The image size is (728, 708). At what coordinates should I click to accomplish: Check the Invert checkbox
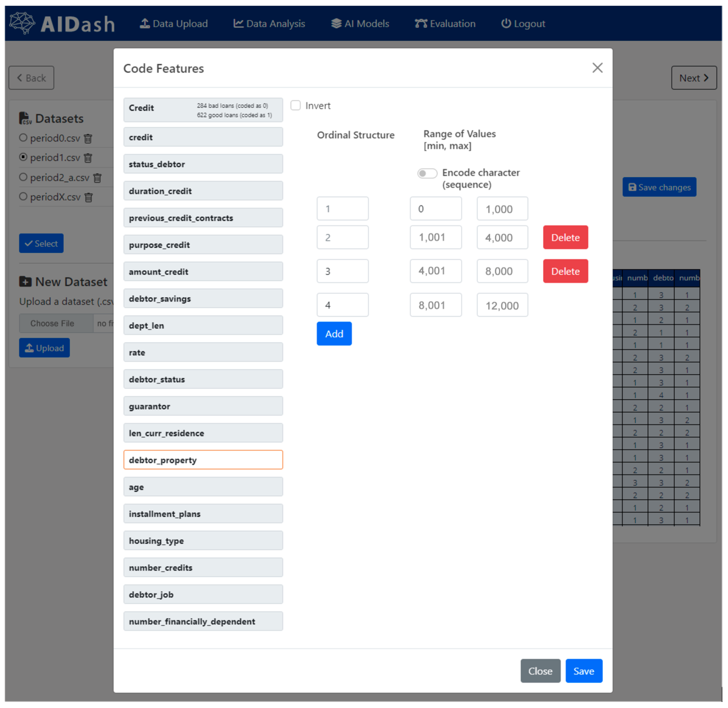[296, 106]
